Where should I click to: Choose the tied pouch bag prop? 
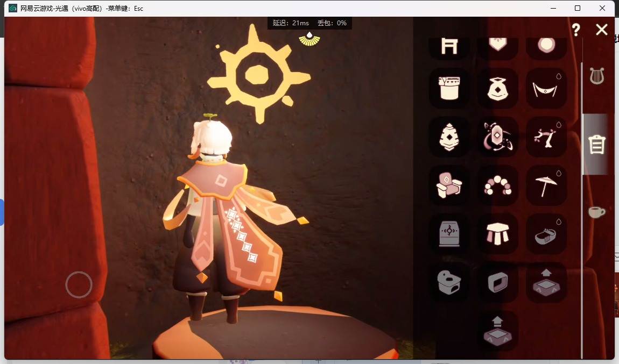[x=498, y=88]
